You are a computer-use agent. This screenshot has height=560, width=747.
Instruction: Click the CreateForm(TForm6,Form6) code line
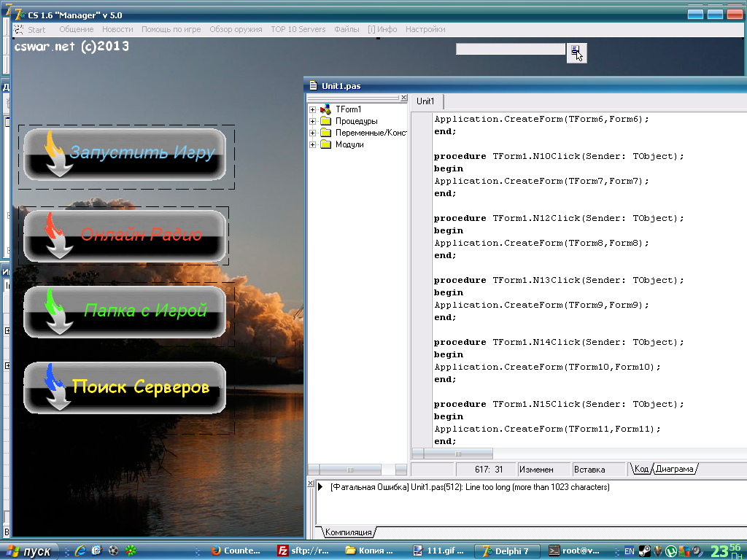542,119
